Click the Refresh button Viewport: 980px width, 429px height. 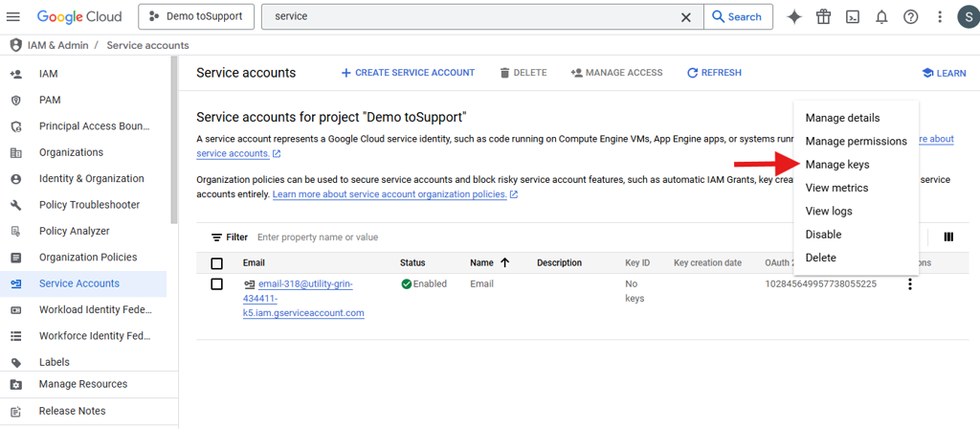pos(714,73)
